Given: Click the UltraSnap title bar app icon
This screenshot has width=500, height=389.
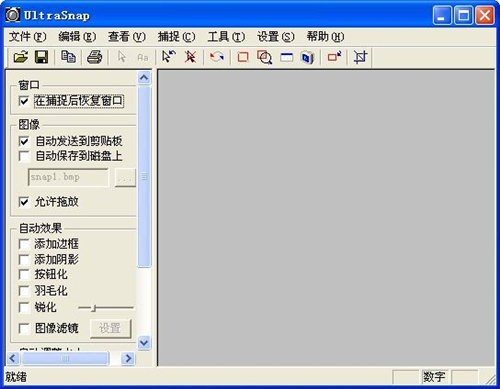Looking at the screenshot, I should [13, 15].
